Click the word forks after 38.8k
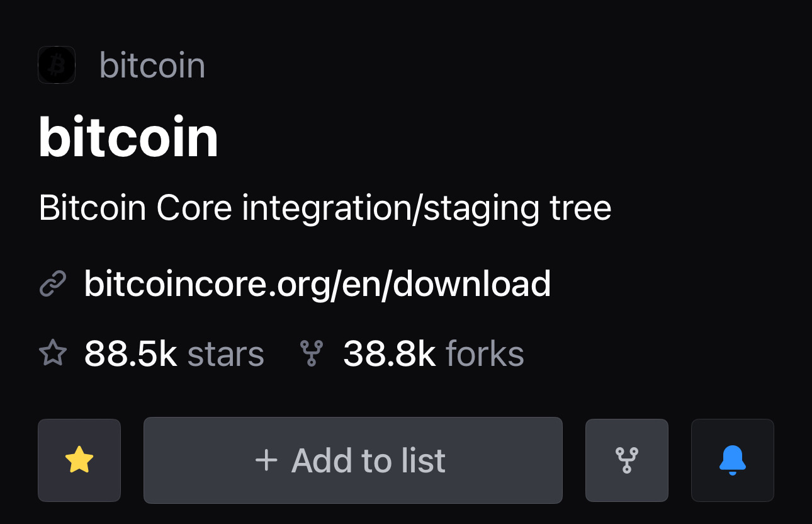The height and width of the screenshot is (524, 812). (x=485, y=354)
